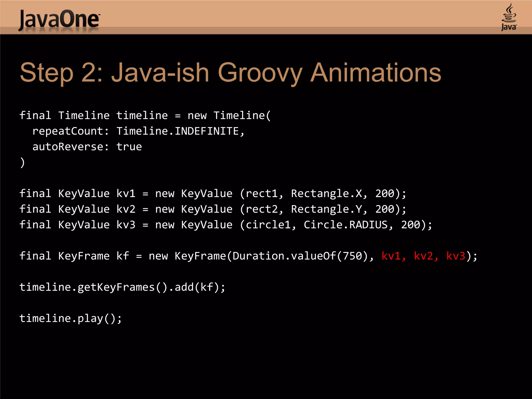532x399 pixels.
Task: Click the 'final Timeline timeline' code line
Action: [94, 115]
